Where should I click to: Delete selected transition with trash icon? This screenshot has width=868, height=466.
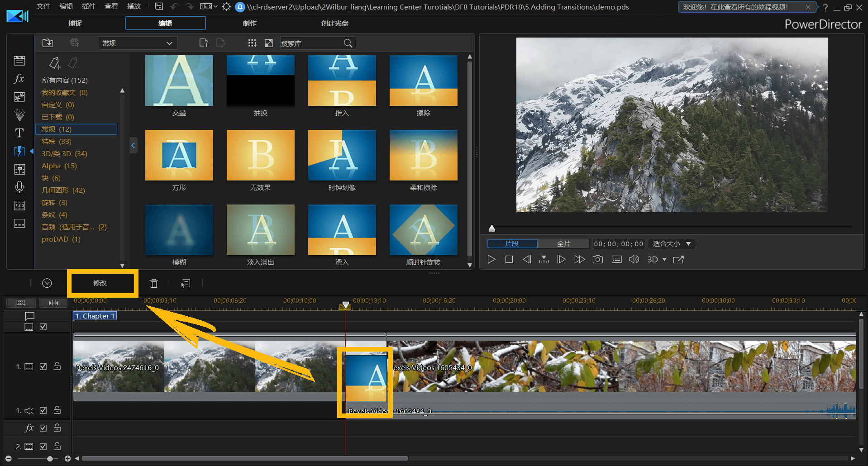click(154, 283)
